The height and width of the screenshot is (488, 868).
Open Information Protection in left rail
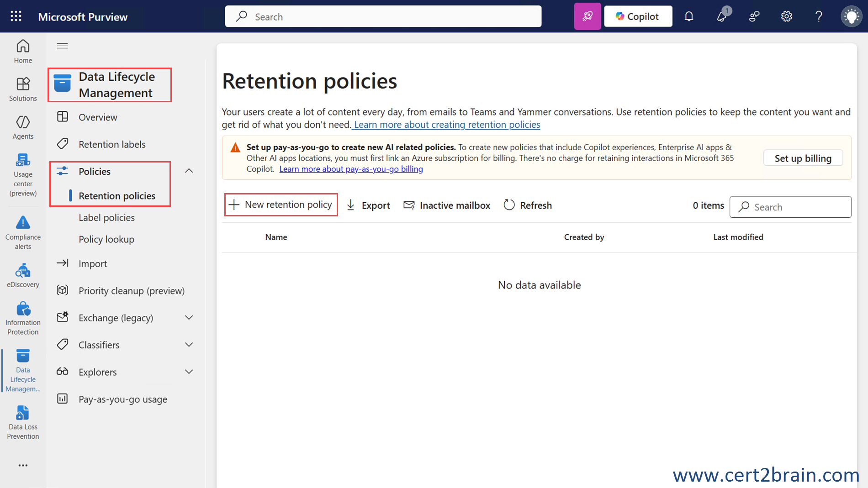point(23,318)
